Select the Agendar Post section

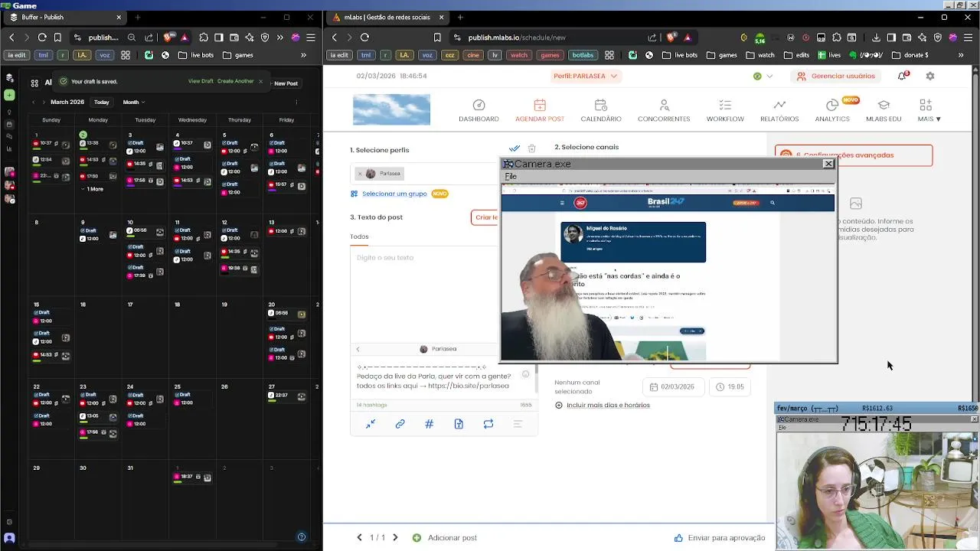[540, 111]
